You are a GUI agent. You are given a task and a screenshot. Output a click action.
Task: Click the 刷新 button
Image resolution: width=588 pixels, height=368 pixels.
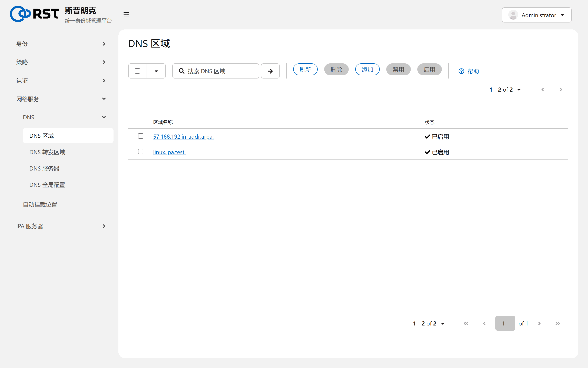click(305, 70)
